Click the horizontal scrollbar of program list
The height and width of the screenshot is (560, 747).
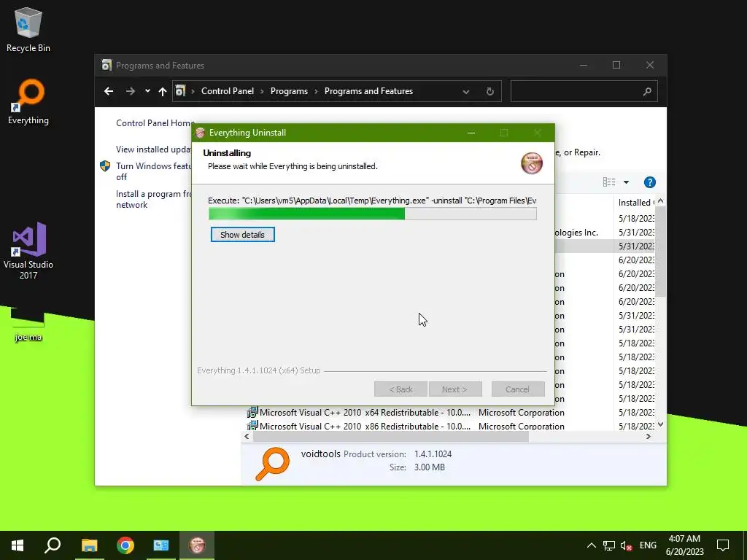click(x=391, y=437)
